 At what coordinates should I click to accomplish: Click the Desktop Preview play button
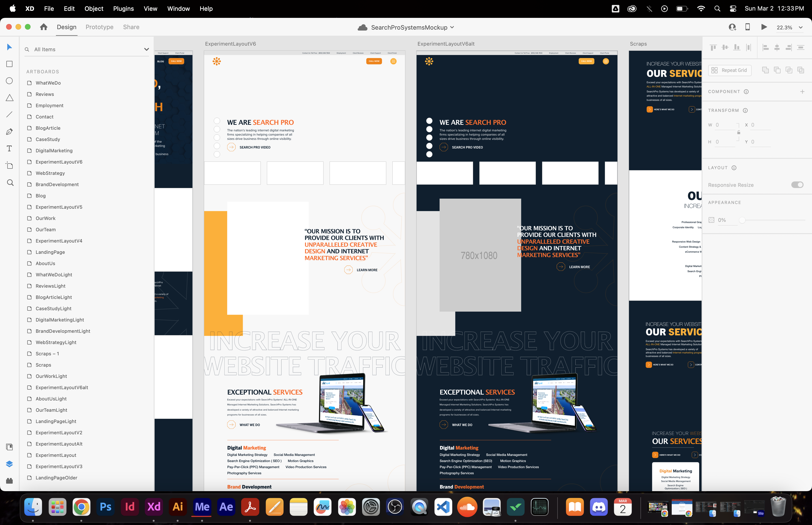coord(764,27)
